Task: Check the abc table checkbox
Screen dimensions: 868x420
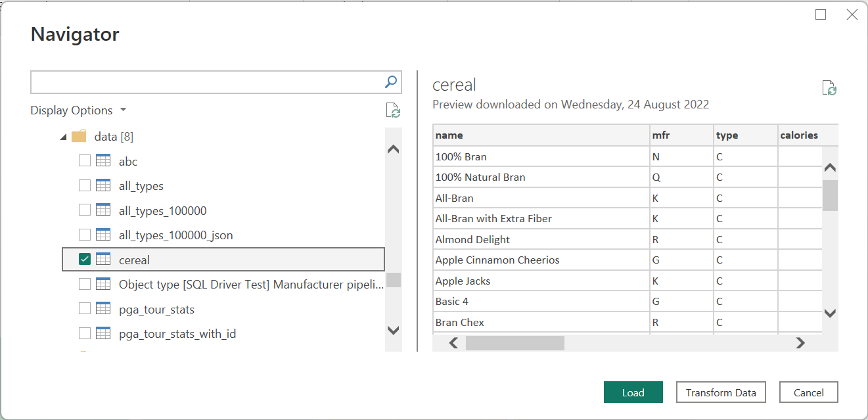Action: click(x=84, y=161)
